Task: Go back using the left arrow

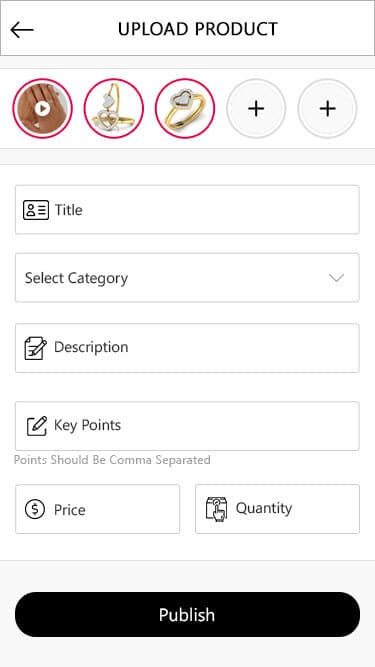Action: point(22,30)
